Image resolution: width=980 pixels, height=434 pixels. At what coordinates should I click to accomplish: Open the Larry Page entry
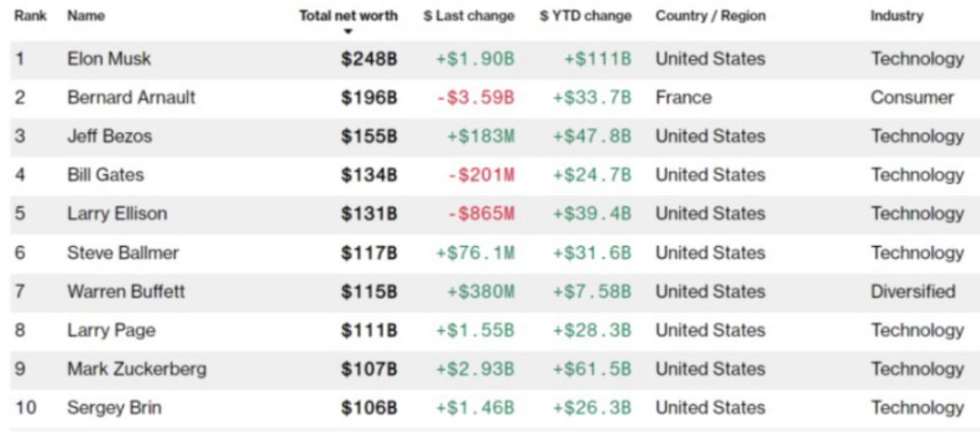[112, 330]
